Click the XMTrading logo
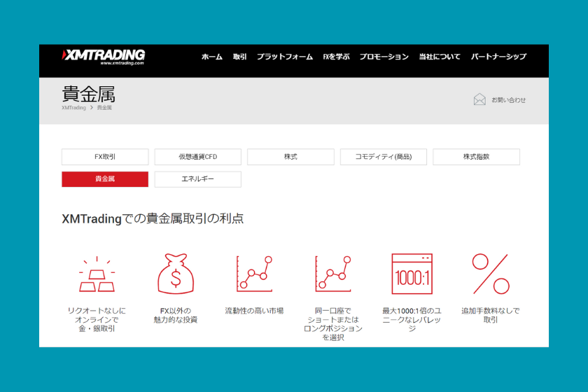The height and width of the screenshot is (392, 588). (x=103, y=57)
